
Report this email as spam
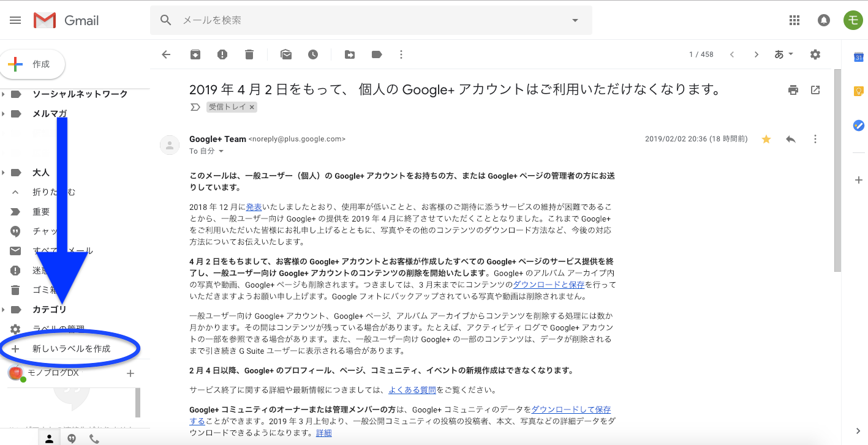[x=222, y=54]
